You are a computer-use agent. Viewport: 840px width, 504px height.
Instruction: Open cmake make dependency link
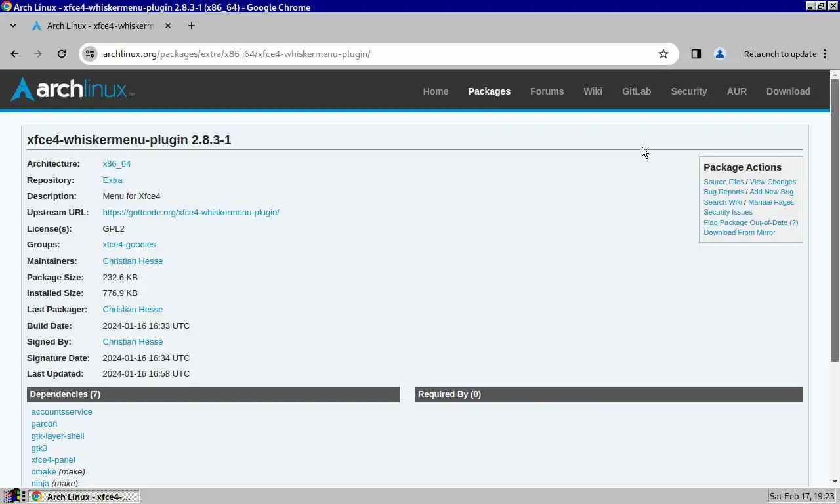43,471
